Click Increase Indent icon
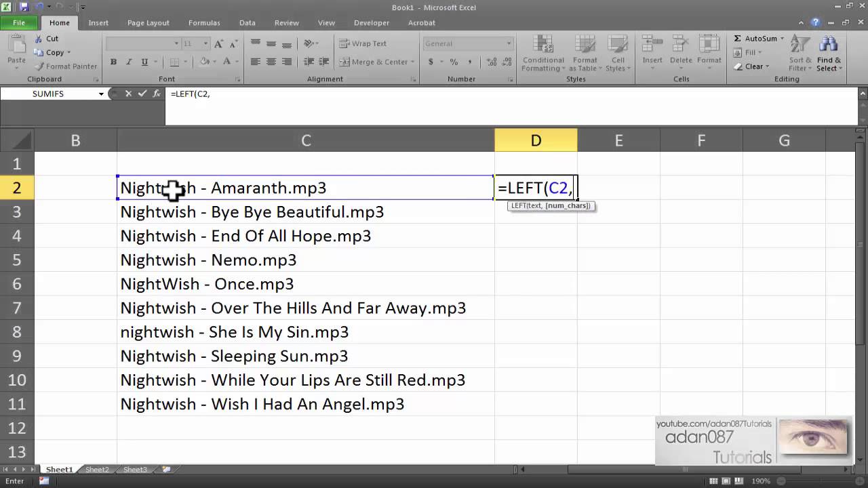This screenshot has height=488, width=868. pyautogui.click(x=324, y=62)
